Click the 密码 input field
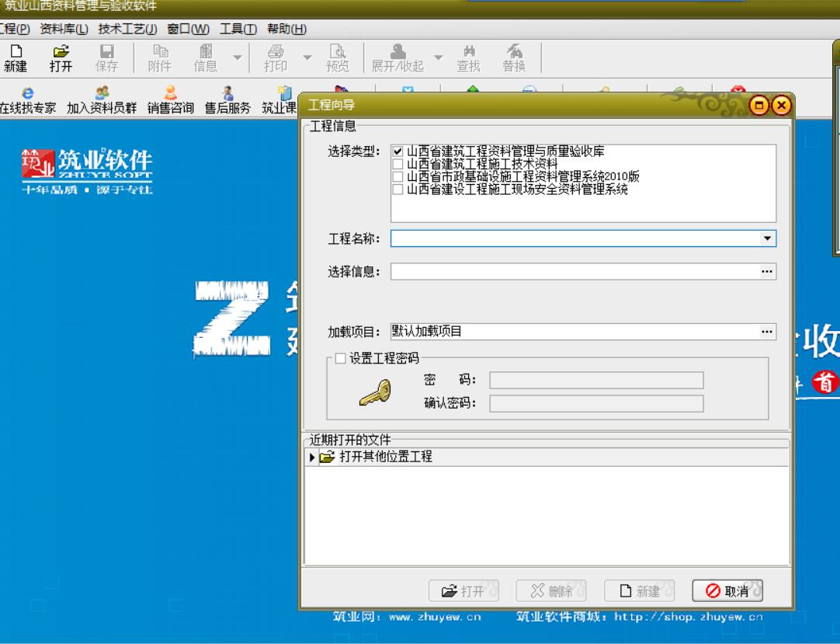840x644 pixels. [x=596, y=380]
